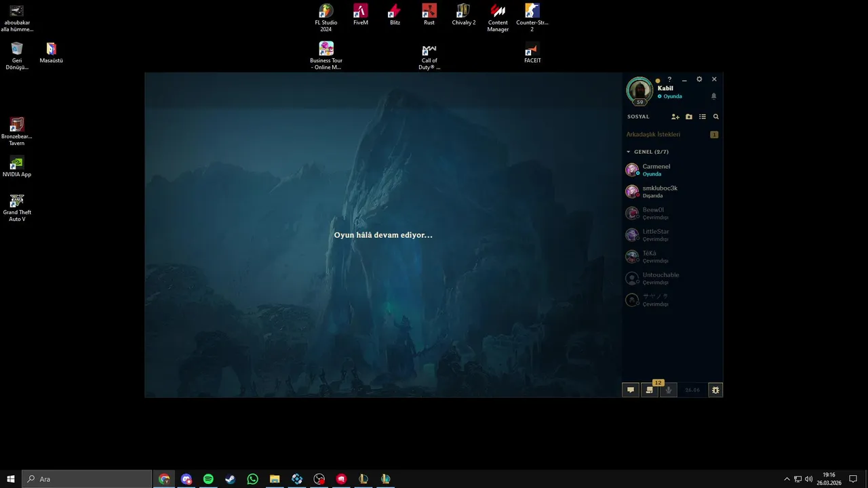The image size is (868, 488).
Task: Open Bronzebeard's Tavern desktop shortcut
Action: point(17,131)
